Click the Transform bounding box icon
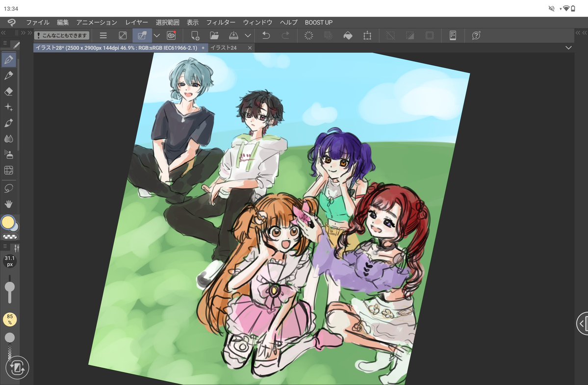The width and height of the screenshot is (588, 385). click(367, 36)
